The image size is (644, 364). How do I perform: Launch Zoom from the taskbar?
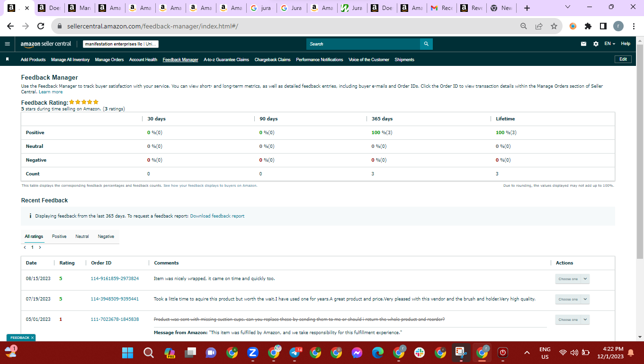click(253, 353)
